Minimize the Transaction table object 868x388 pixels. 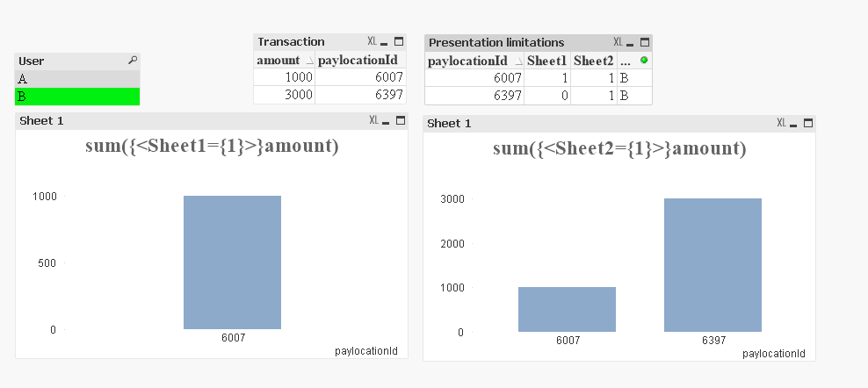(386, 41)
